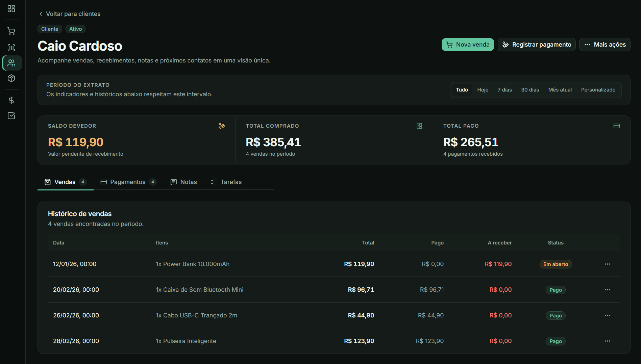Viewport: 641px width, 364px height.
Task: Open row actions for Caixa de Som sale
Action: point(608,290)
